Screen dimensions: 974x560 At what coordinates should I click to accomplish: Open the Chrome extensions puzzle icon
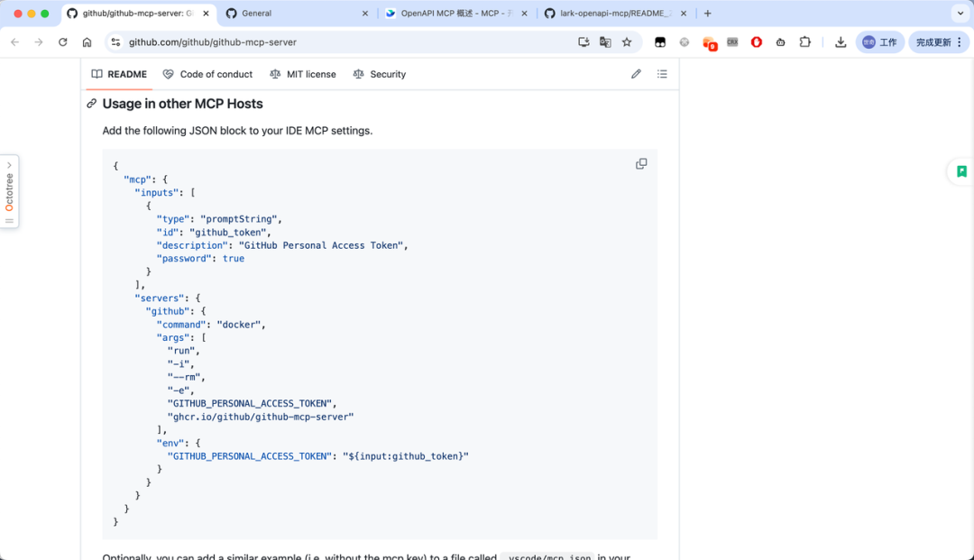pyautogui.click(x=805, y=42)
